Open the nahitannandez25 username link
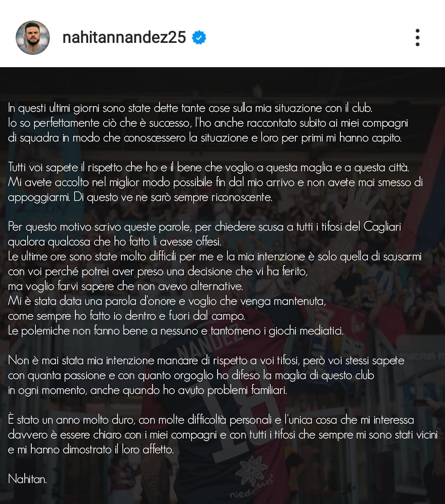445x504 pixels. pos(124,38)
